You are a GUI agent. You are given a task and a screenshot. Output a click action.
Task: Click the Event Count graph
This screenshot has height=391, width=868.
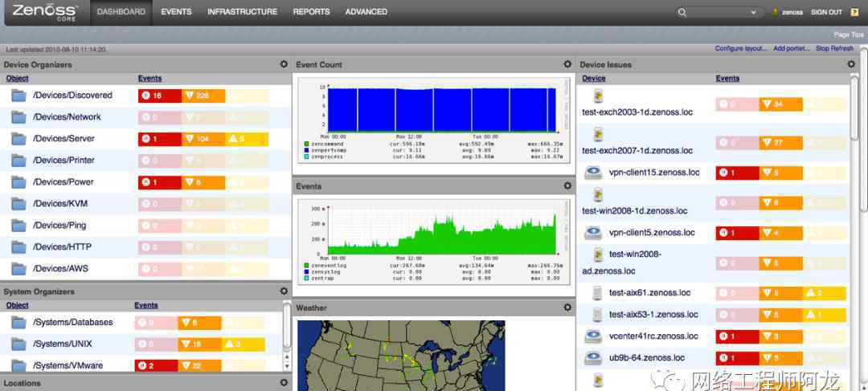click(433, 122)
